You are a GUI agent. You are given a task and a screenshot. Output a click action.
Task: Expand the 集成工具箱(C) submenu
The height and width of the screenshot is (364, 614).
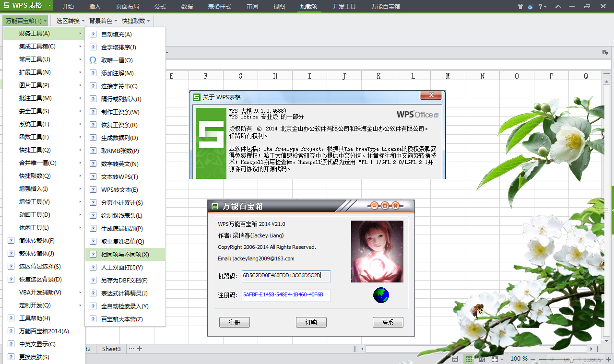click(x=44, y=46)
